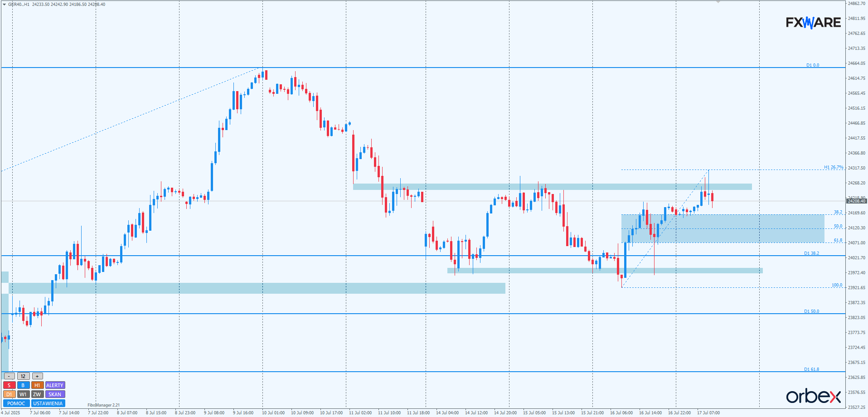Start the SKAN function
The height and width of the screenshot is (417, 868).
pos(55,394)
